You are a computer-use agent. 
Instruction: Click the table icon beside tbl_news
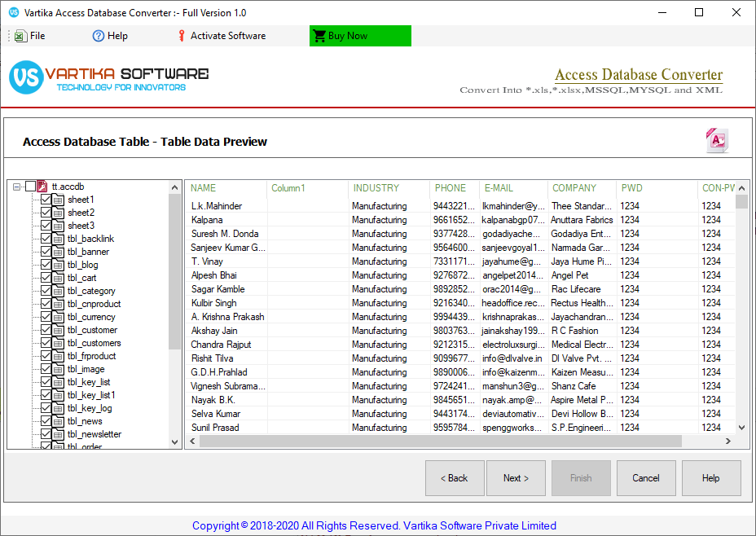pos(59,421)
